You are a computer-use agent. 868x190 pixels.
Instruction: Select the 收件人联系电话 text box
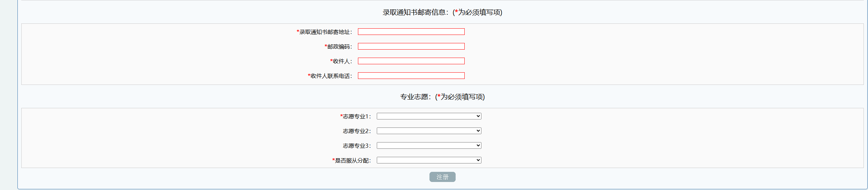click(x=411, y=76)
